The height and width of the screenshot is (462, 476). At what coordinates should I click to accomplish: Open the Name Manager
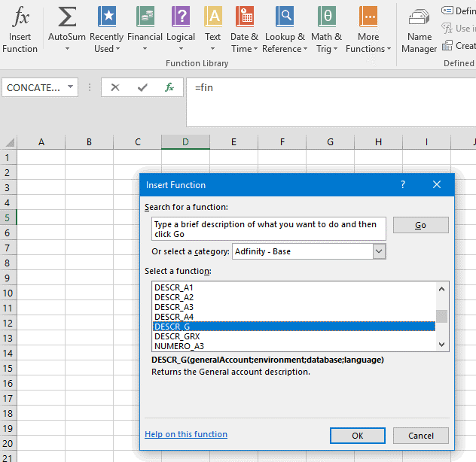pyautogui.click(x=419, y=29)
